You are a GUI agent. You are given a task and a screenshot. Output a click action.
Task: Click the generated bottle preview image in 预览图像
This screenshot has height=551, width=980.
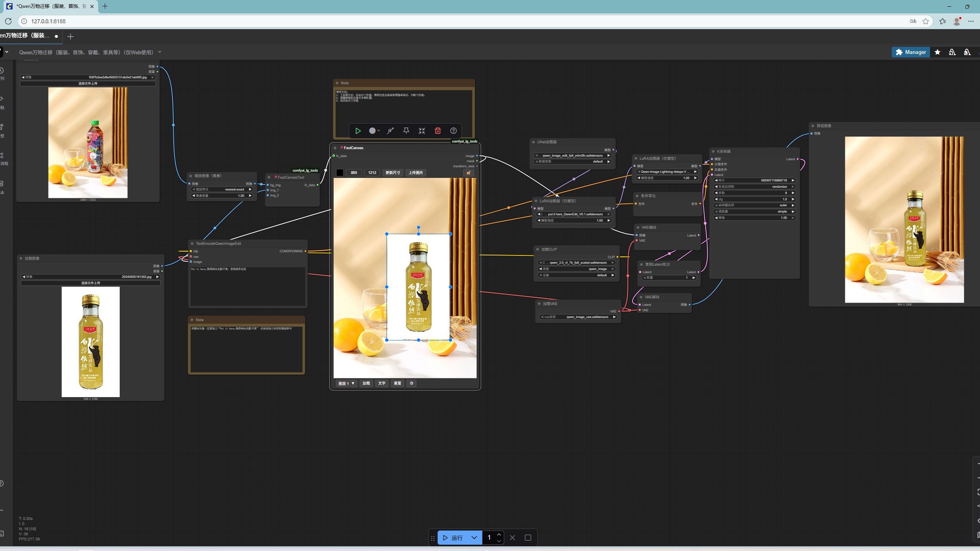tap(904, 220)
